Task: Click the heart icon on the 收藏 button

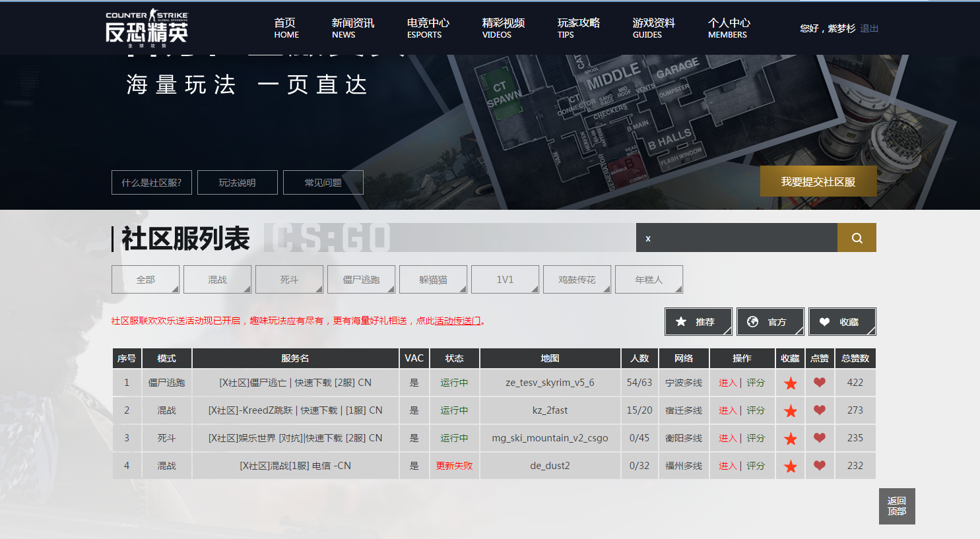Action: coord(824,321)
